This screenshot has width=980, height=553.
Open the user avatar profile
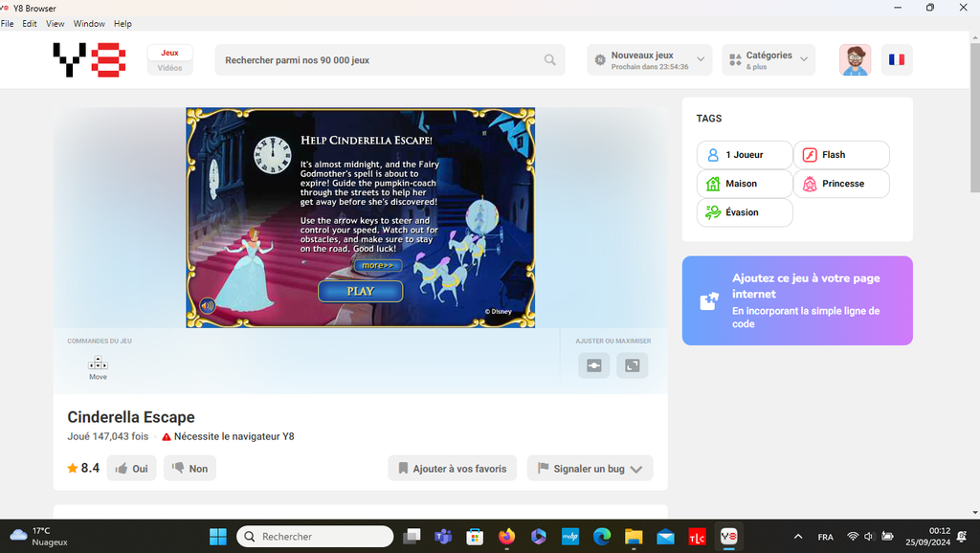point(855,59)
